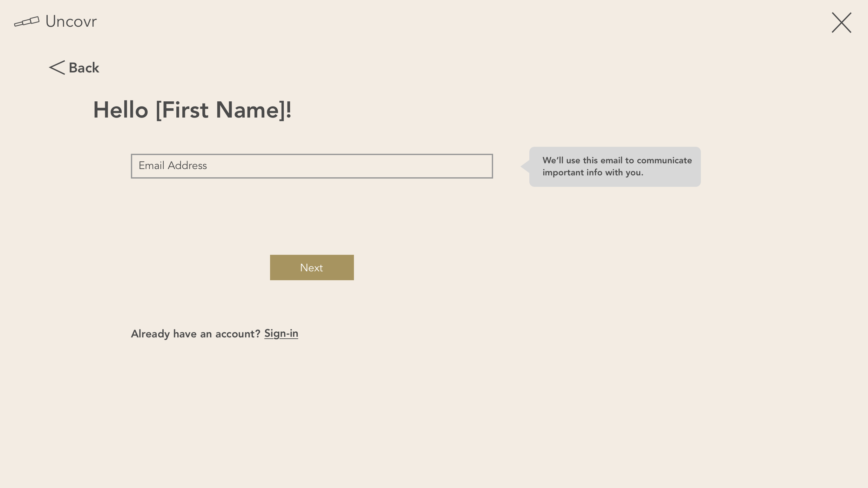The image size is (868, 488).
Task: Click the underlined Sign-in text
Action: coord(281,334)
